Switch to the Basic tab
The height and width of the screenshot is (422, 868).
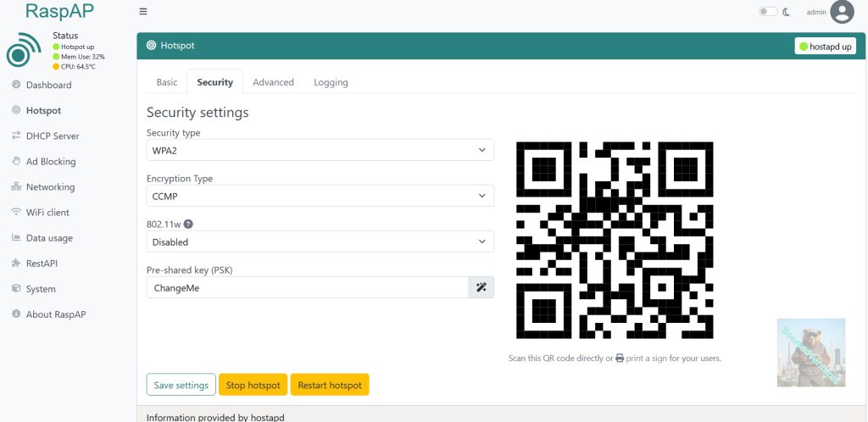click(167, 82)
